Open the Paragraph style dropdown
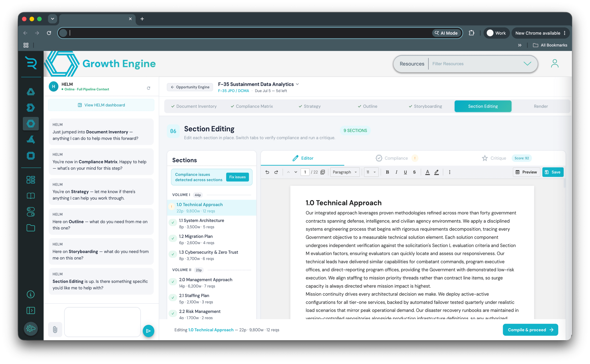The width and height of the screenshot is (590, 364). (x=345, y=172)
